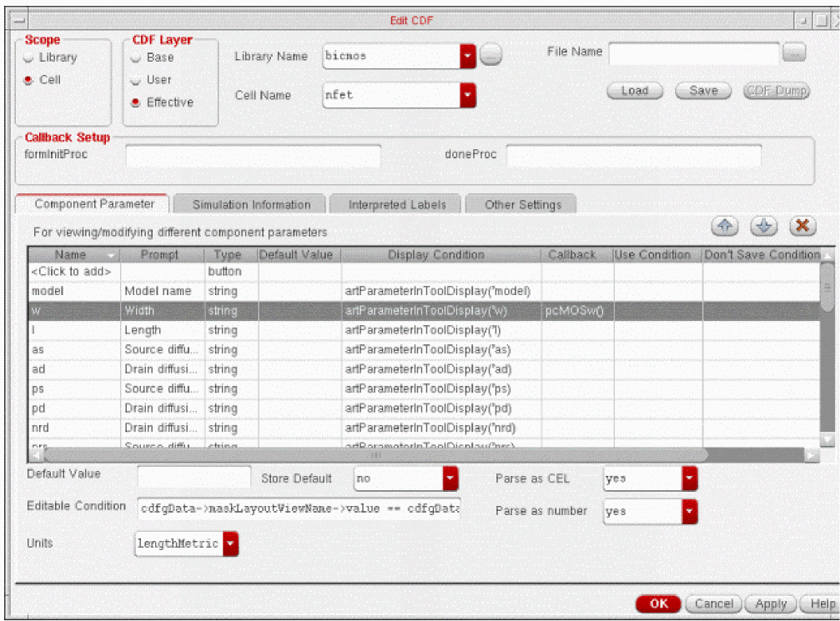The width and height of the screenshot is (840, 621).
Task: Click the '<Click to add>' table row
Action: (73, 272)
